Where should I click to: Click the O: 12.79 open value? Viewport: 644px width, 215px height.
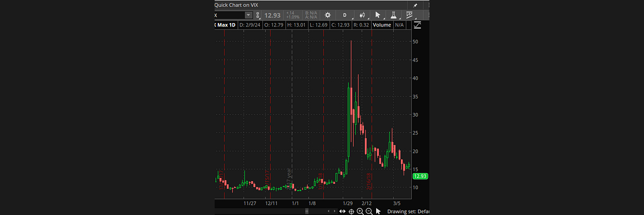click(x=274, y=25)
